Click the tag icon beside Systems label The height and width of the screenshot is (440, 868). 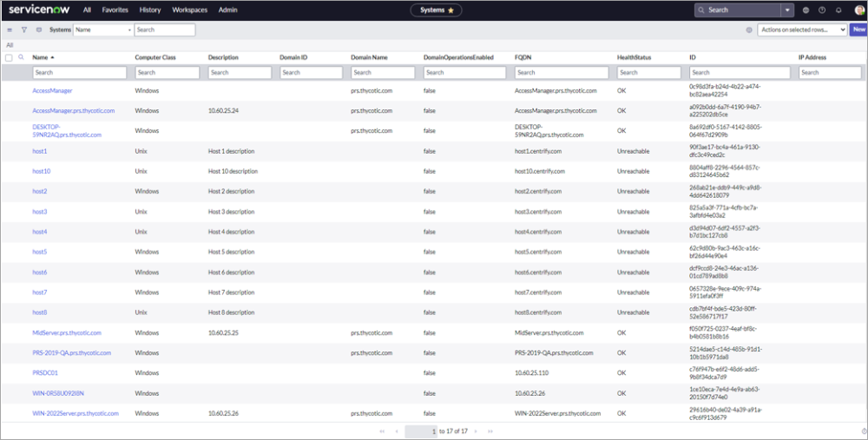pyautogui.click(x=39, y=30)
